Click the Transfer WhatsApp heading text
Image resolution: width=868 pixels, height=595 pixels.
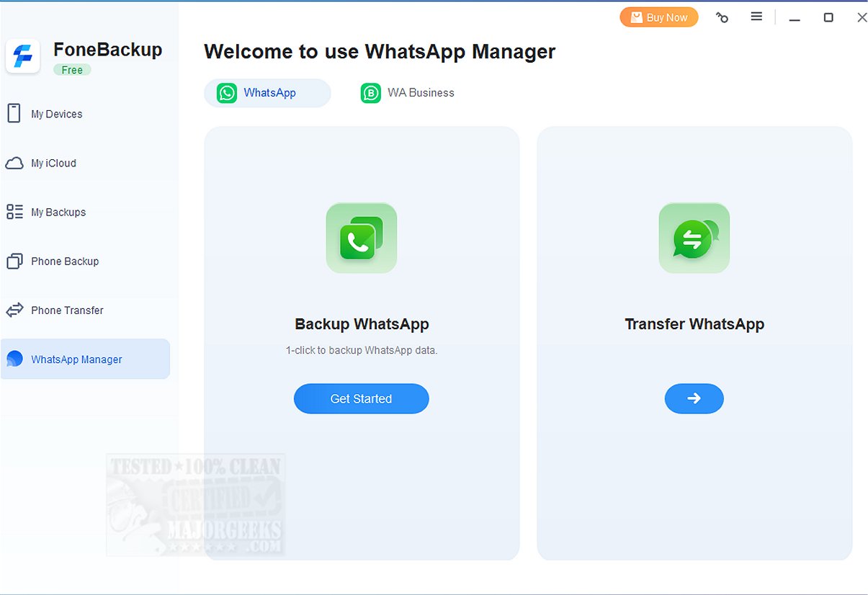point(694,324)
